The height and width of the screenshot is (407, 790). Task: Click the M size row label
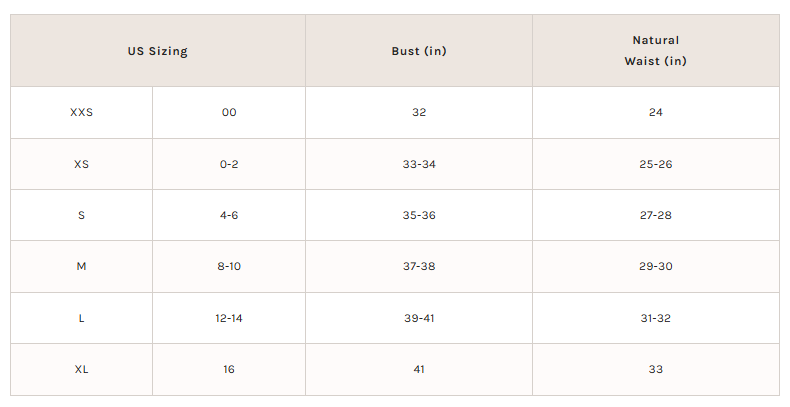pos(82,266)
